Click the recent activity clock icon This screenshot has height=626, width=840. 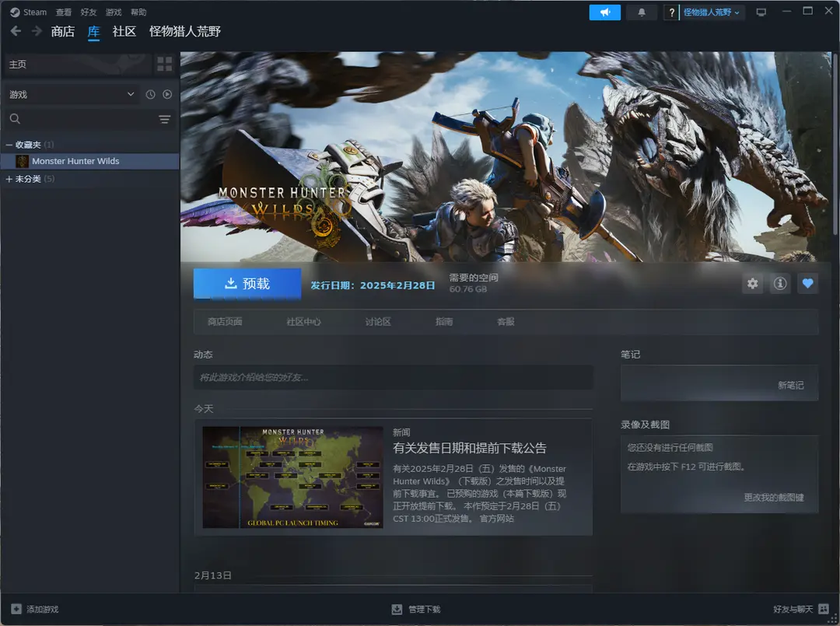(151, 94)
